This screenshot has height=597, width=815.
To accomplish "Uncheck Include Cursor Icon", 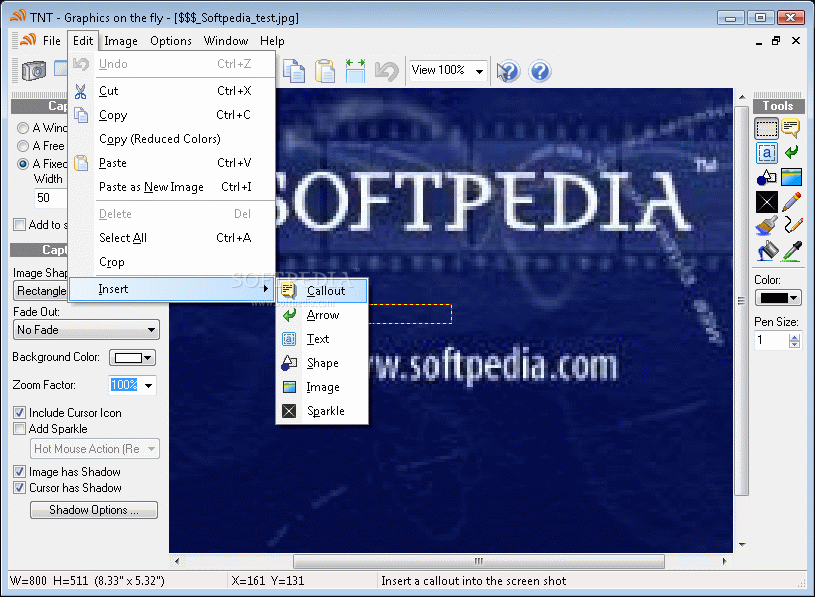I will point(19,413).
